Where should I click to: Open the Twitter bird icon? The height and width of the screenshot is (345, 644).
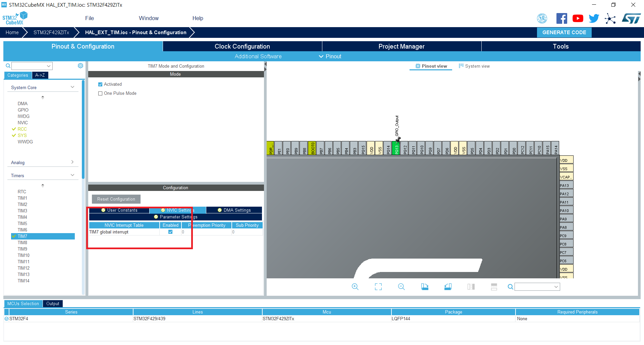[594, 18]
